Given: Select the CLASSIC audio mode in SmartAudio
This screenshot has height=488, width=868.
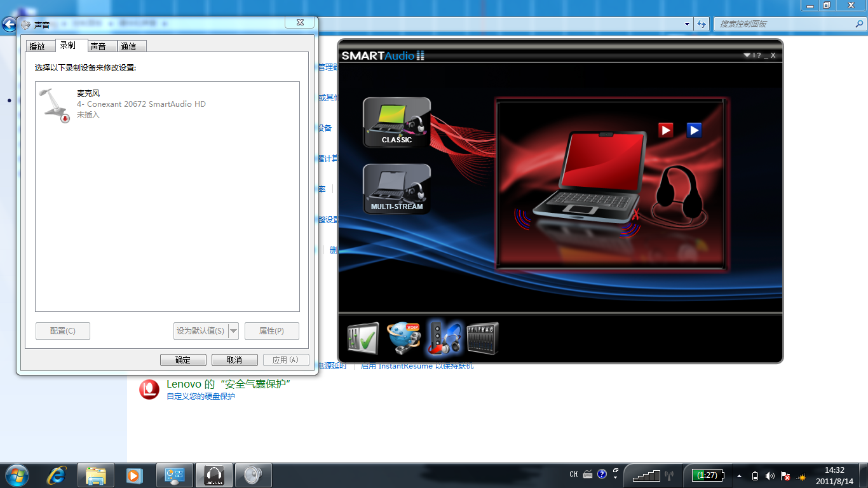Looking at the screenshot, I should tap(397, 122).
